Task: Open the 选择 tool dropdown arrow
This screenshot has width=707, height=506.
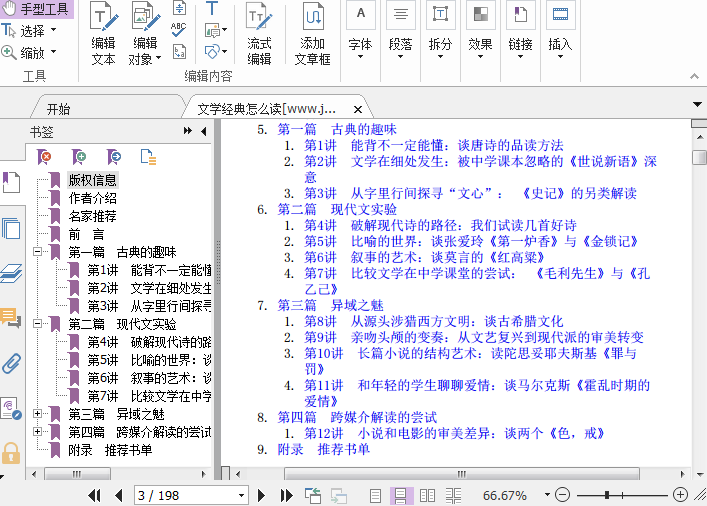Action: (x=54, y=30)
